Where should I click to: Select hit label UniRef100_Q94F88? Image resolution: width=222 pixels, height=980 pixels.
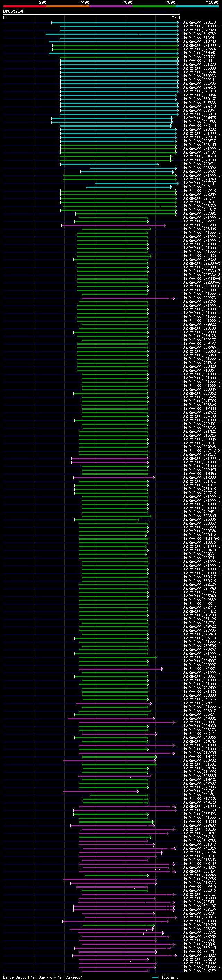click(199, 122)
